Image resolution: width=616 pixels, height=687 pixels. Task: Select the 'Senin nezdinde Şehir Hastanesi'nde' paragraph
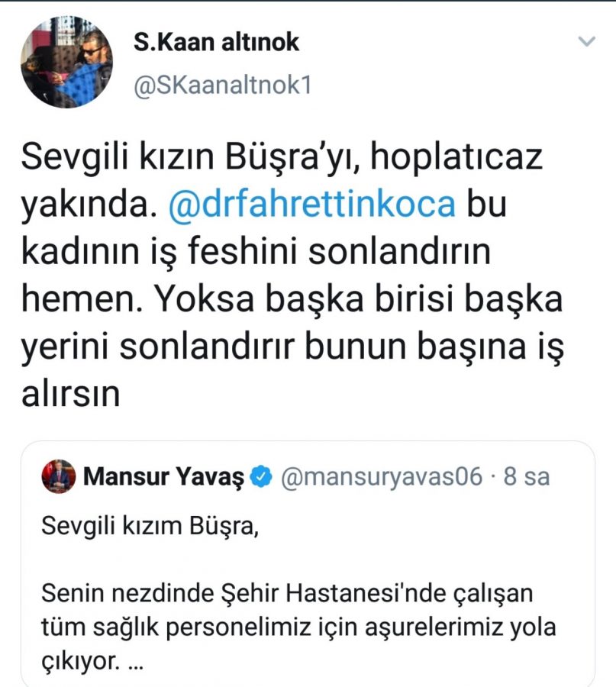(x=298, y=627)
